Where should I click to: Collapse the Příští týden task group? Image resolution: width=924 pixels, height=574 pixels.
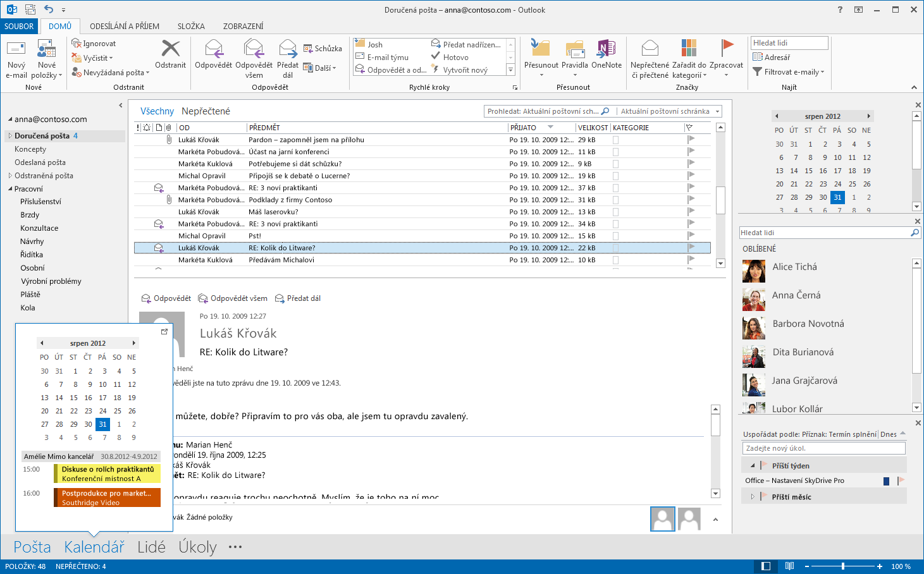(x=753, y=466)
